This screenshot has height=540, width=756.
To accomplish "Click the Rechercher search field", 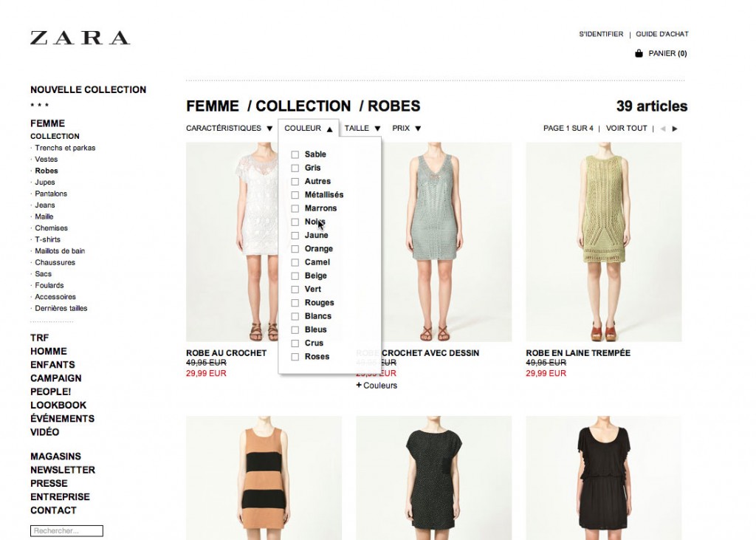I will (66, 531).
